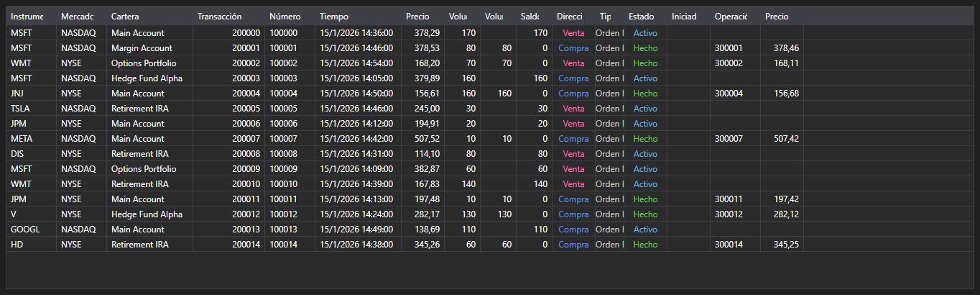Click the time 15/1/2026 14:09:00
This screenshot has width=980, height=295.
pyautogui.click(x=358, y=169)
